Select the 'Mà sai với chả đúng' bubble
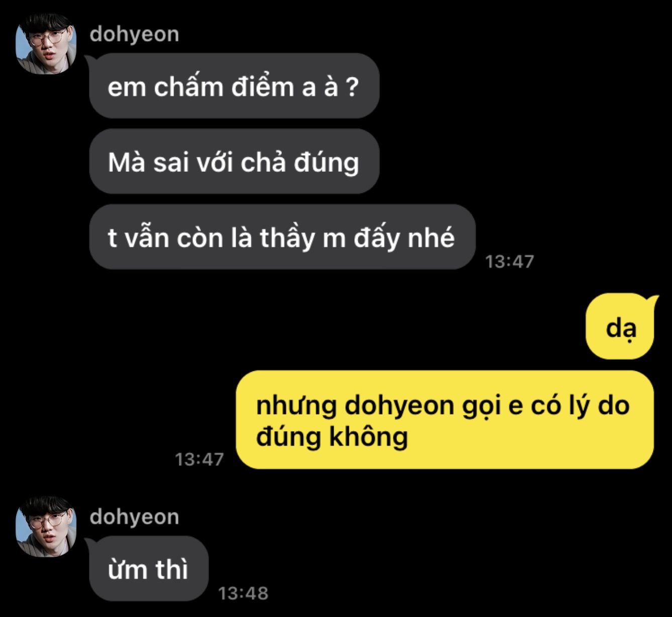672x617 pixels. tap(234, 161)
